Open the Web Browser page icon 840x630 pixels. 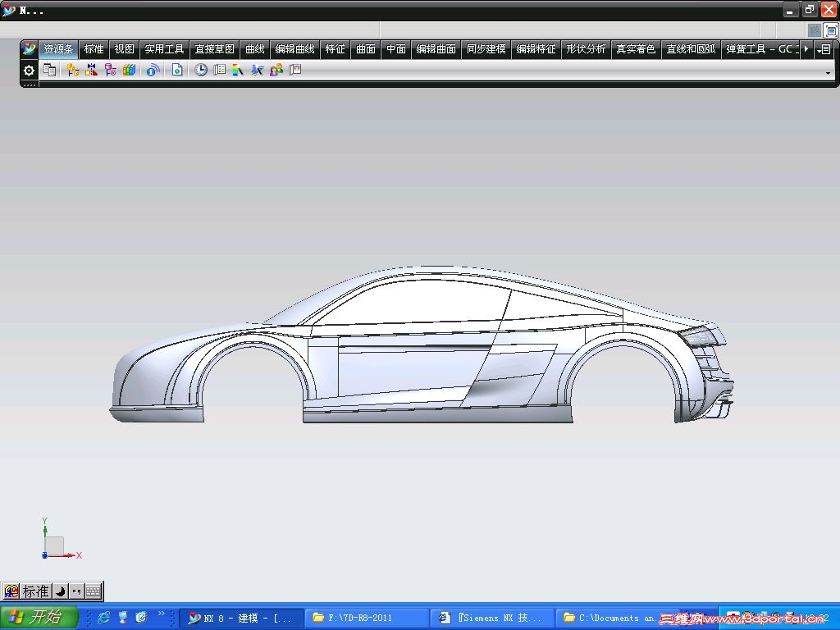click(177, 70)
